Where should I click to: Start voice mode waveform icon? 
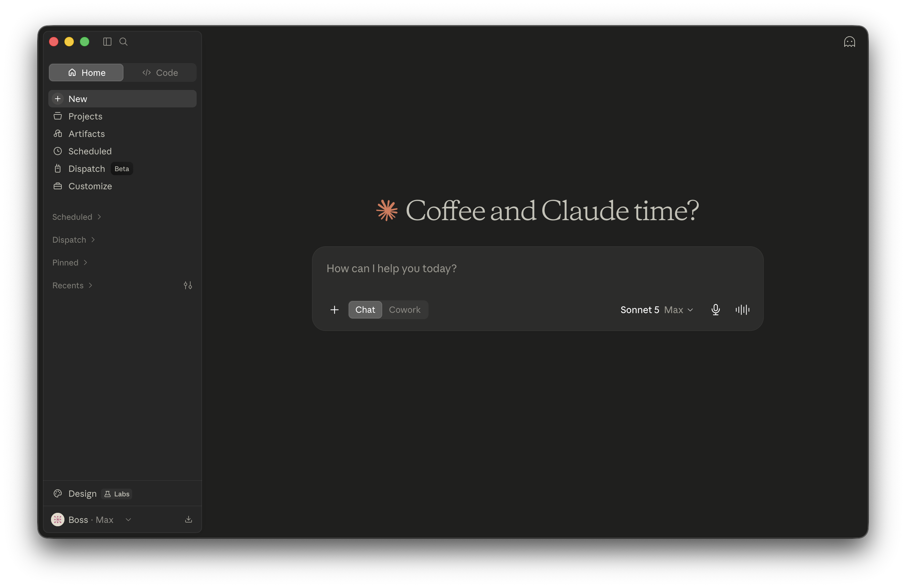pos(742,310)
